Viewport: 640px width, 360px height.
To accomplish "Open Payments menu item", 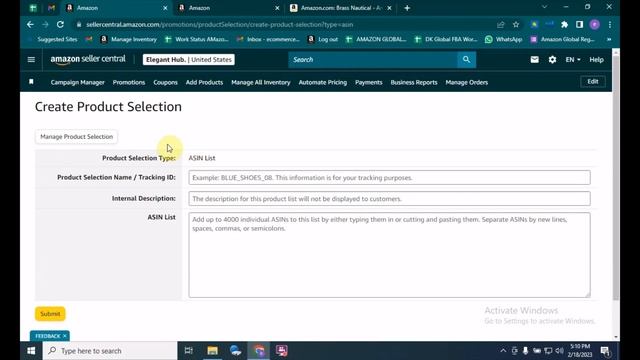I will [369, 82].
